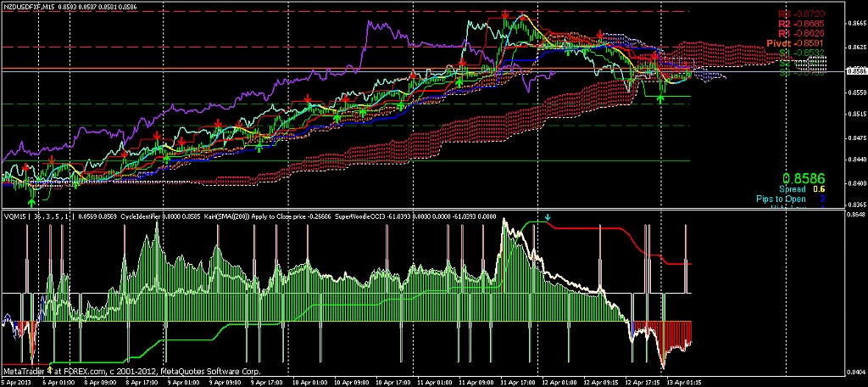Click the SuperWoodieCCI3 indicator label
The width and height of the screenshot is (868, 387).
(x=361, y=216)
